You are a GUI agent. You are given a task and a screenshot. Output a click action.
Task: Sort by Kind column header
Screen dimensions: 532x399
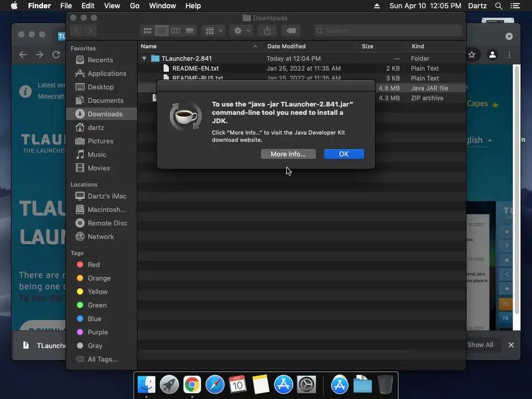click(x=436, y=46)
